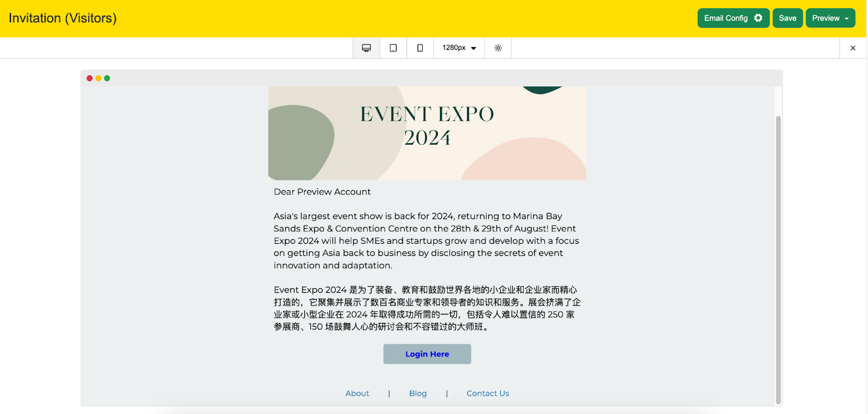Screen dimensions: 868x414
Task: Click the 'Dear Preview Account' greeting text
Action: [322, 192]
